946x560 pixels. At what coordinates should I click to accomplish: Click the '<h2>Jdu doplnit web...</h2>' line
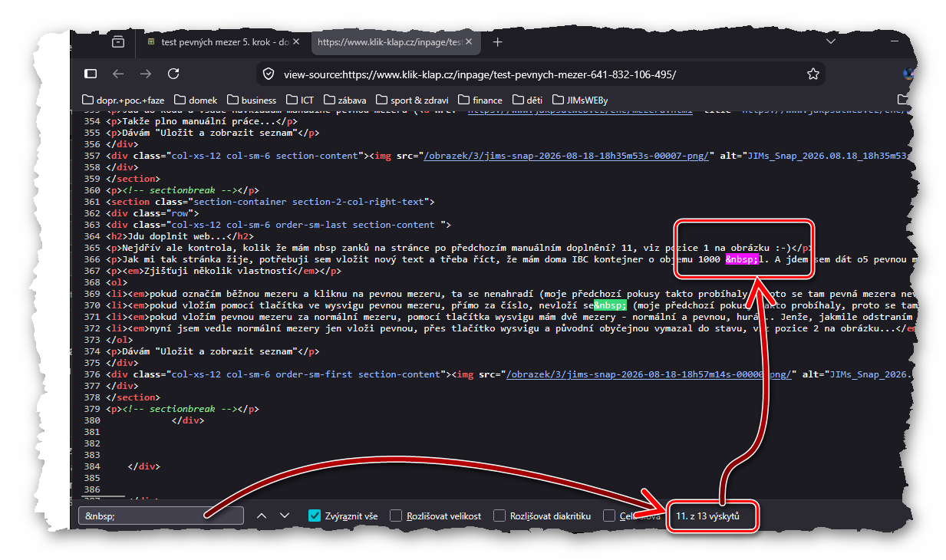[180, 236]
